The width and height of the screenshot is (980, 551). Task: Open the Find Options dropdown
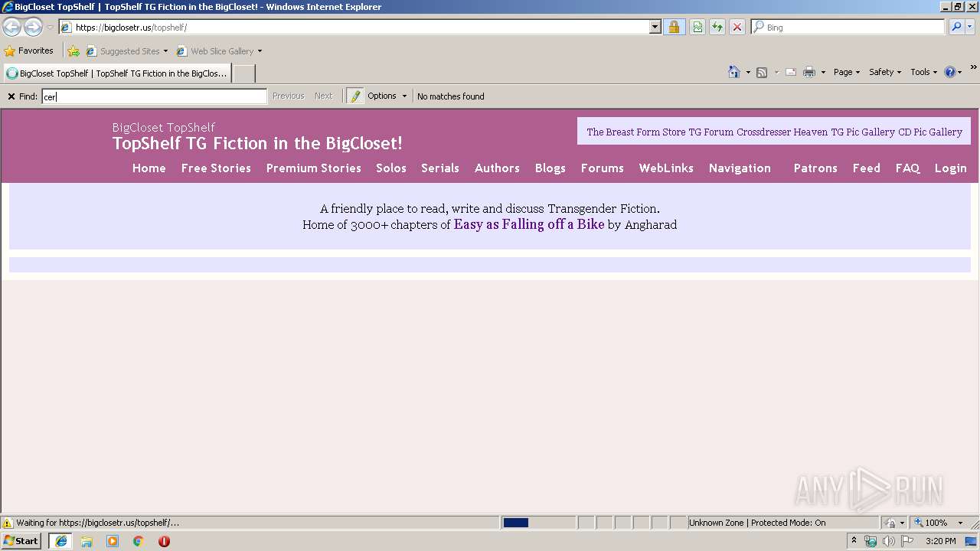click(387, 96)
